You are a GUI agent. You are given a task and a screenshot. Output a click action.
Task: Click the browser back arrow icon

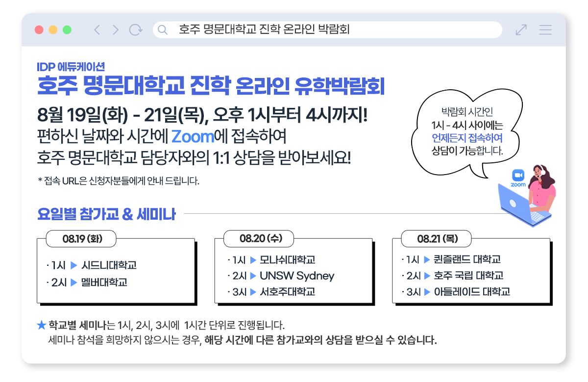[97, 30]
